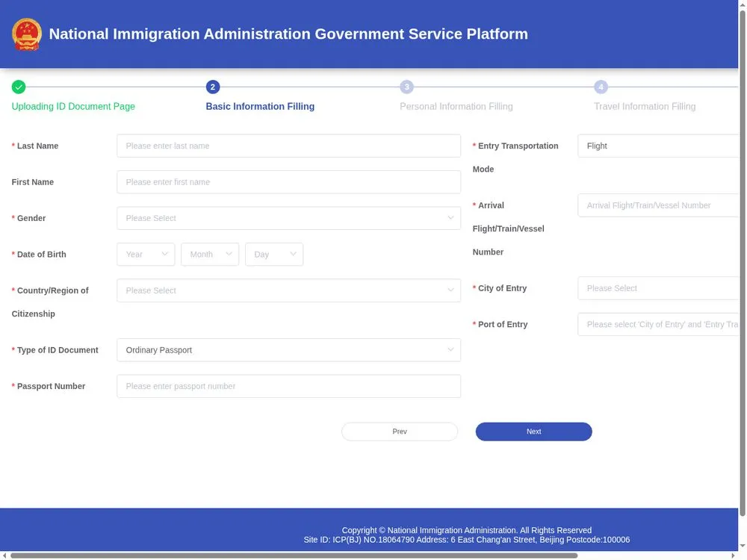The height and width of the screenshot is (560, 747).
Task: Click the step 3 circle indicator
Action: (407, 87)
